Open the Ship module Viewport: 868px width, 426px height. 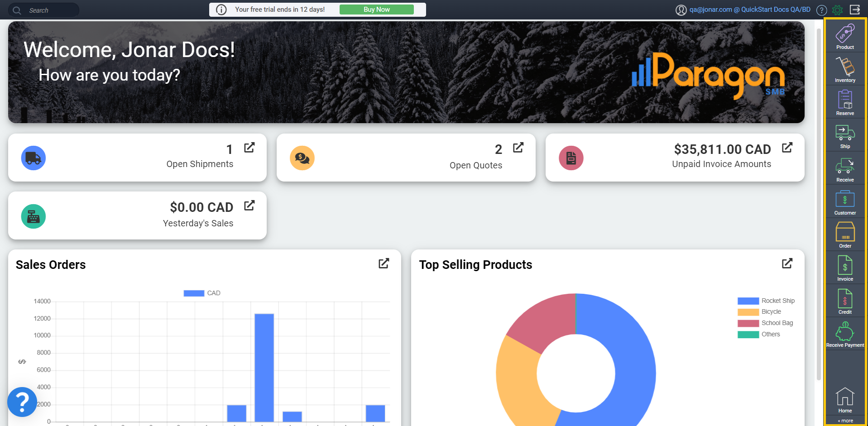(x=845, y=136)
